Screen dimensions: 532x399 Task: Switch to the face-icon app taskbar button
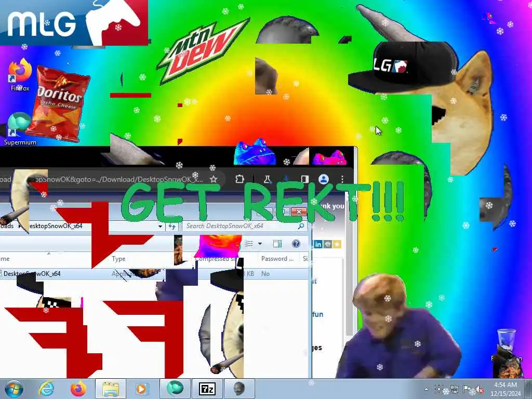[x=239, y=389]
